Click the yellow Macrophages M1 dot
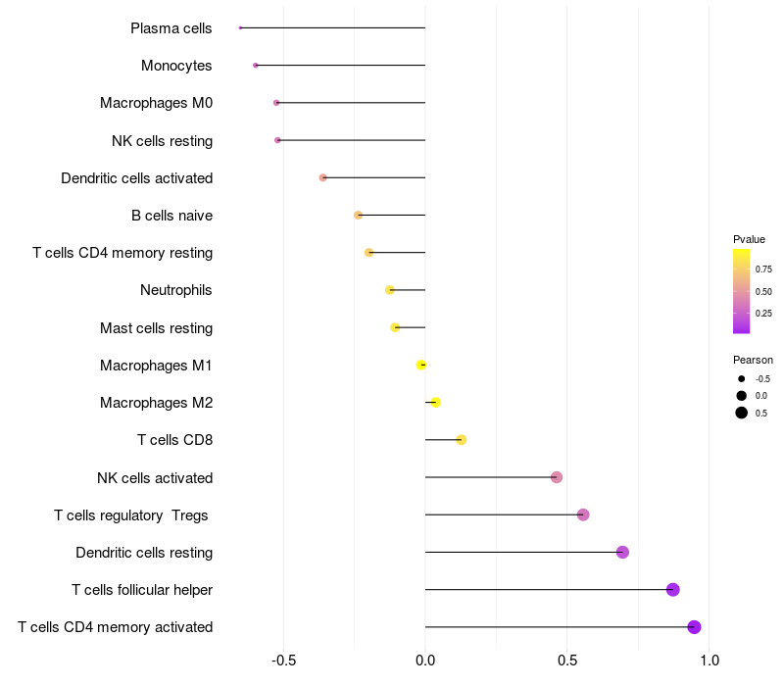This screenshot has width=784, height=686. tap(421, 365)
